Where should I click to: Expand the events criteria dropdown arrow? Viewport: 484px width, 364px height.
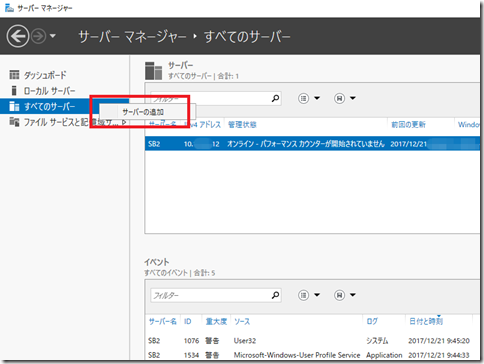pyautogui.click(x=317, y=295)
